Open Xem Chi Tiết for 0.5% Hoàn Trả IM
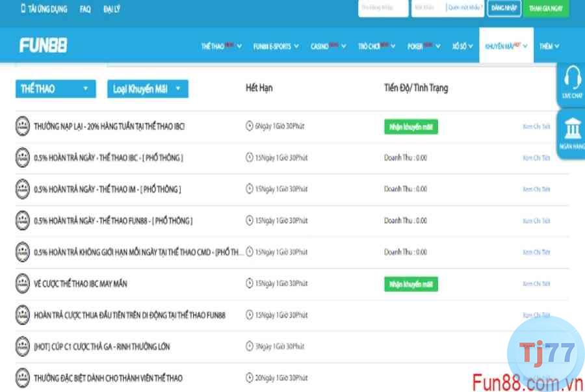This screenshot has width=585, height=392. [536, 189]
